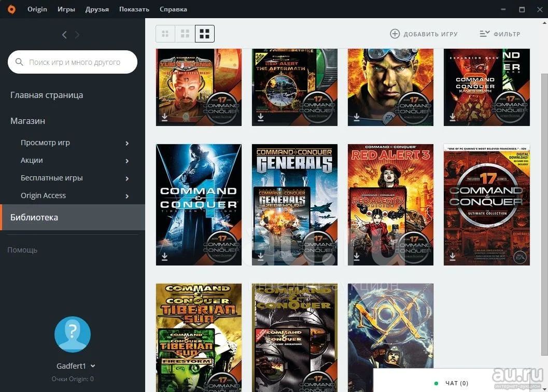
Task: Open the Друзья menu
Action: point(97,9)
